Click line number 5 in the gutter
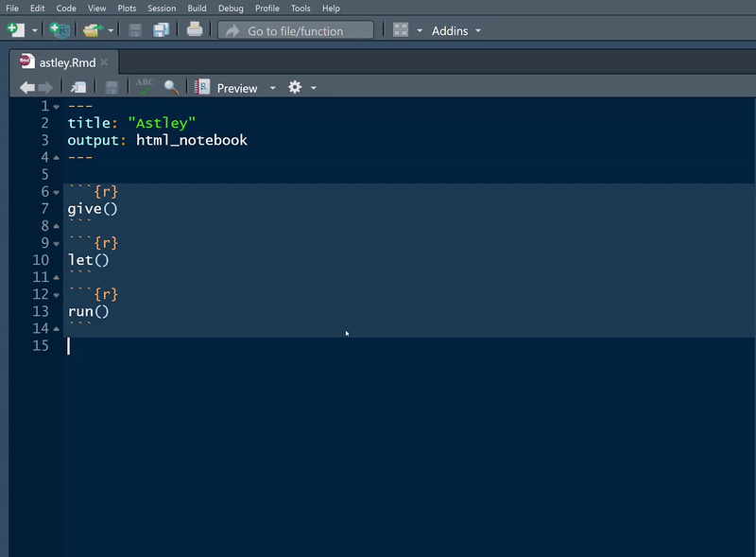 pos(44,174)
